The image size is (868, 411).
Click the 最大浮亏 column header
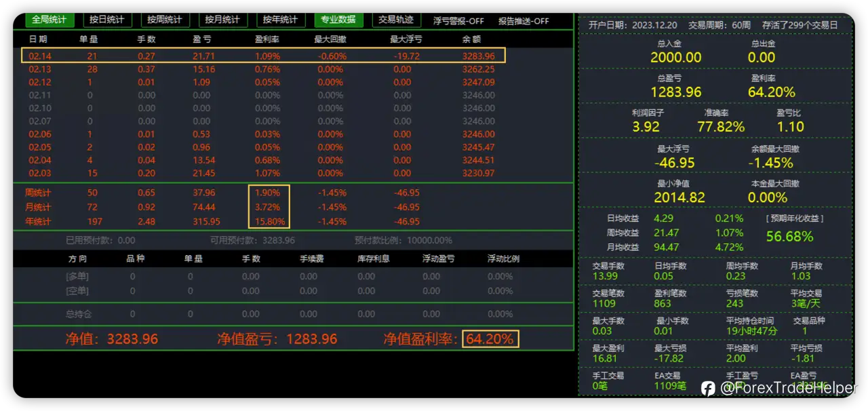406,40
